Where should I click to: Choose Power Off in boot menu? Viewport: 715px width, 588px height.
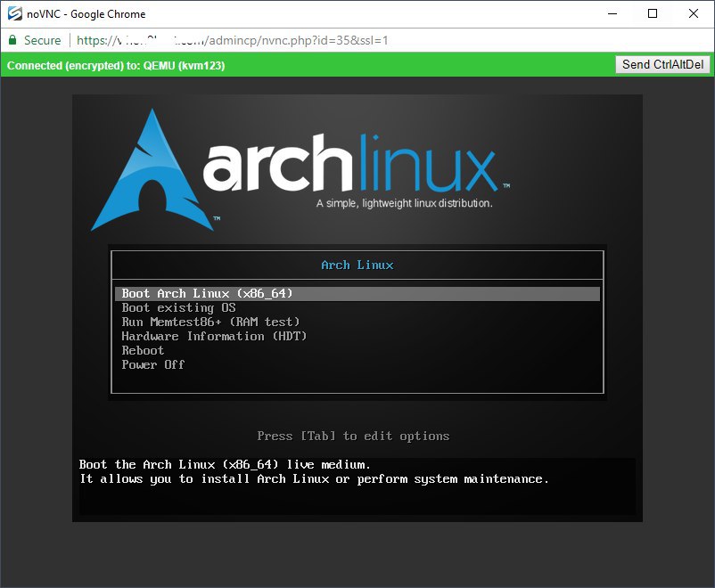coord(153,364)
